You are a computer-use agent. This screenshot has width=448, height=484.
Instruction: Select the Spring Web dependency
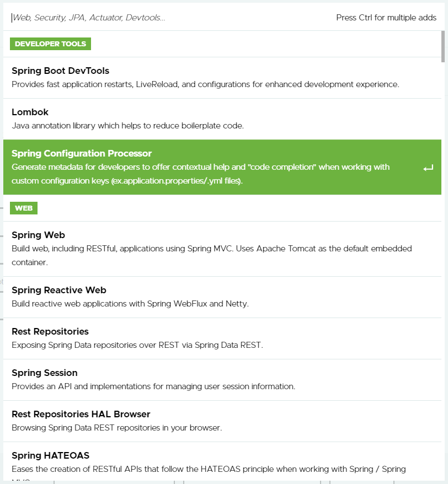point(222,249)
